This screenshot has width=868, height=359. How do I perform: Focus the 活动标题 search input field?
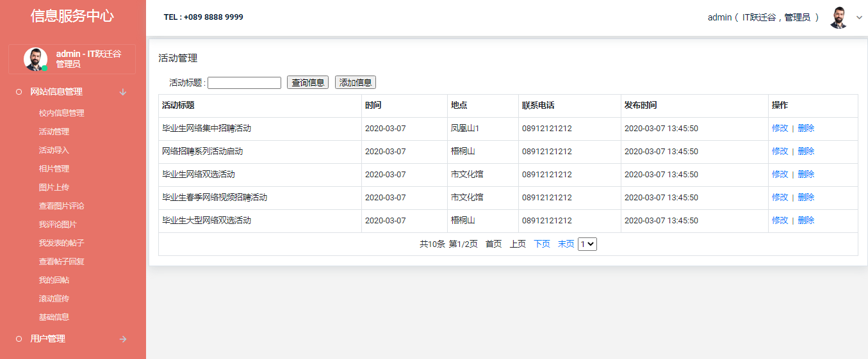tap(244, 83)
